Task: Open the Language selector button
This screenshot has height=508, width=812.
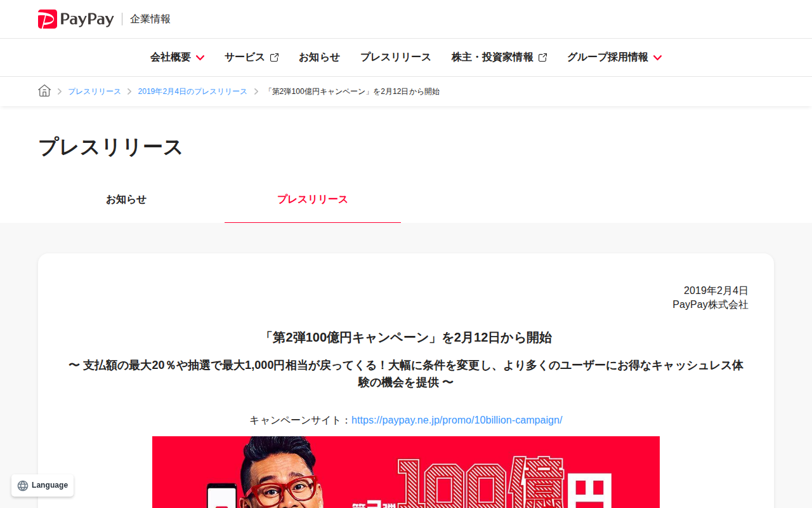Action: (x=43, y=486)
